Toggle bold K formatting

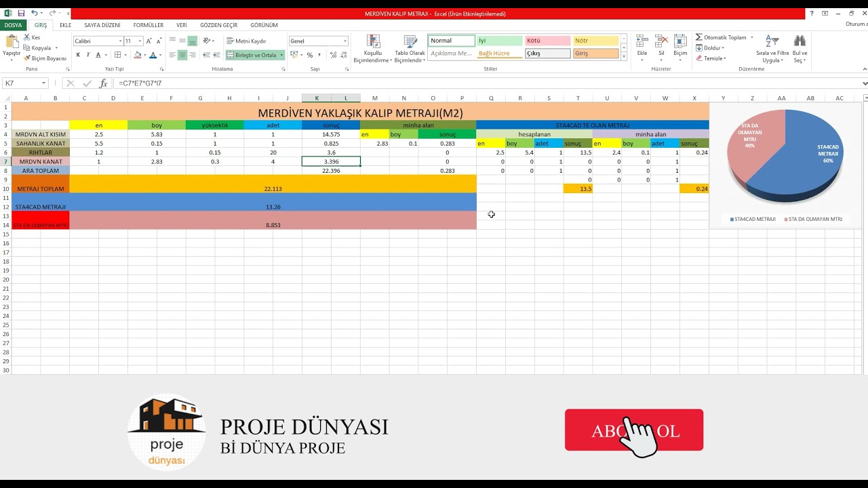78,55
